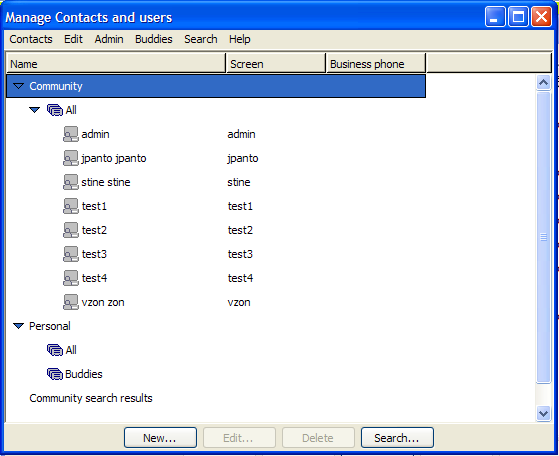This screenshot has width=559, height=456.
Task: Click the New... button
Action: tap(160, 437)
